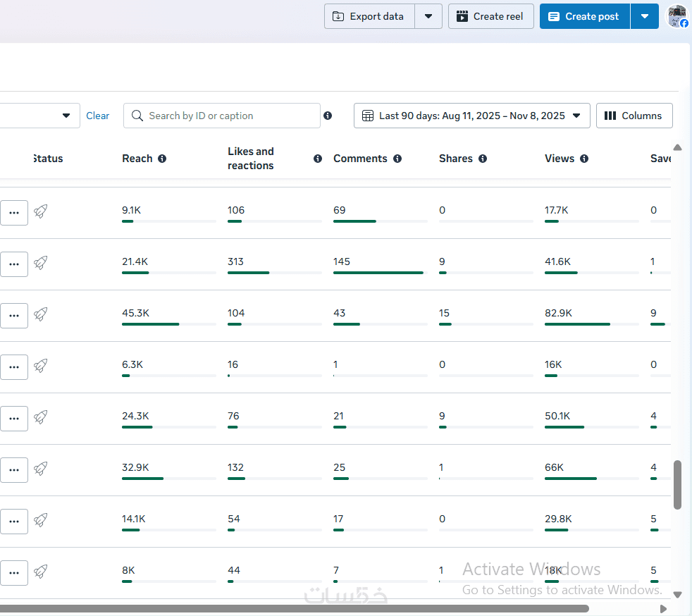Click the info icon beside Comments header

pos(397,159)
